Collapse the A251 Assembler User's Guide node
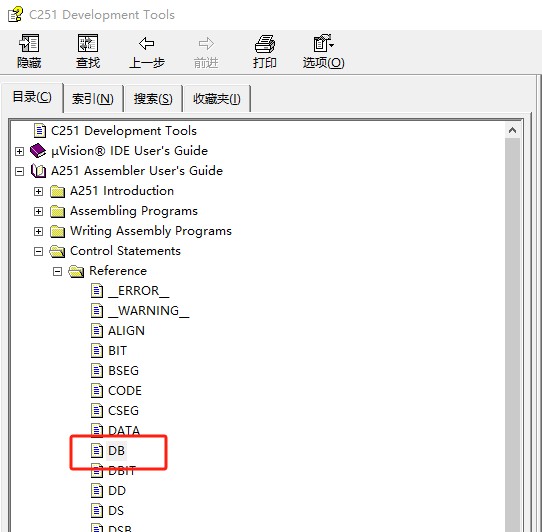This screenshot has width=542, height=532. [19, 171]
